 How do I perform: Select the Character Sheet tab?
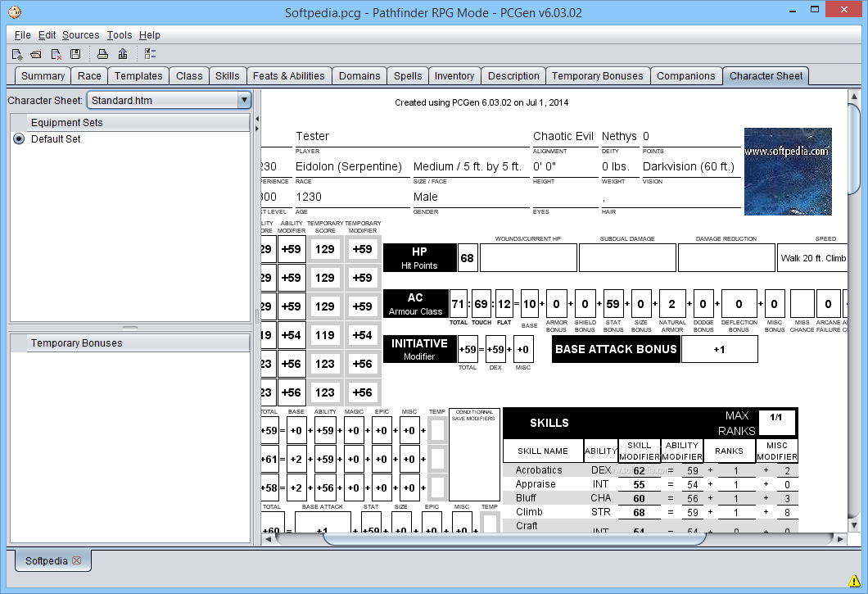coord(766,76)
